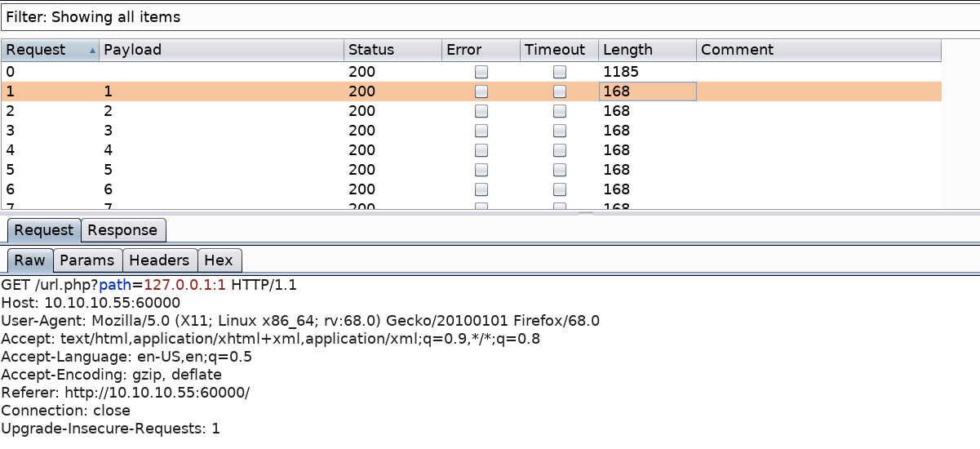This screenshot has width=980, height=449.
Task: Click the Length cell of request 1
Action: coord(646,91)
